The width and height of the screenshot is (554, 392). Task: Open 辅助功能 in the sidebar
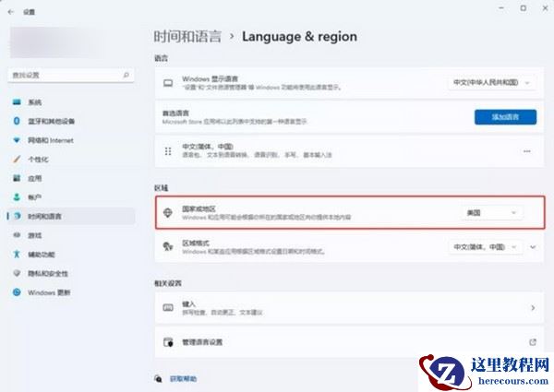(x=71, y=255)
